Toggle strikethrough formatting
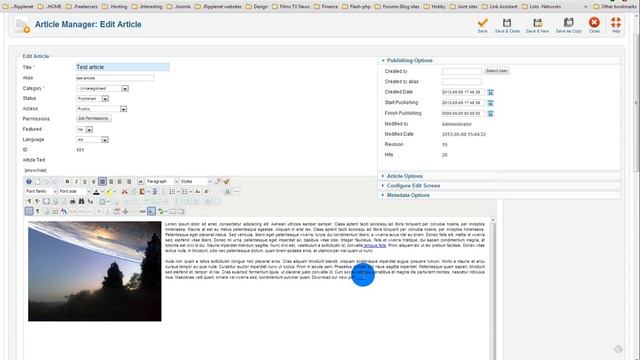Viewport: 640px width, 360px height. [93, 181]
